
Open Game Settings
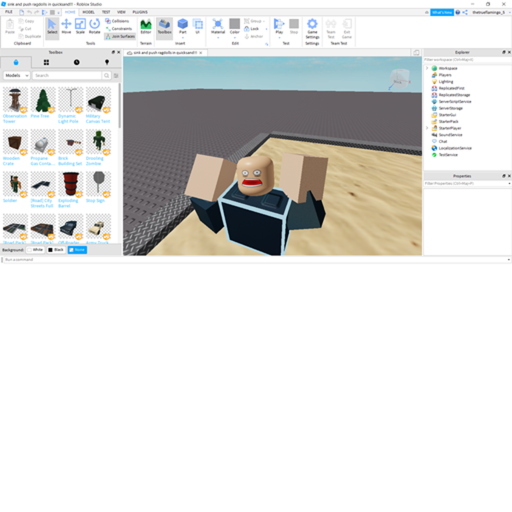pos(312,29)
